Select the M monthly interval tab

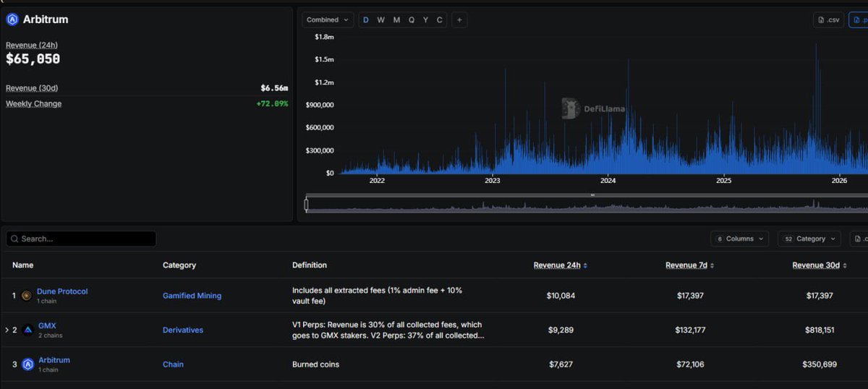[x=396, y=20]
